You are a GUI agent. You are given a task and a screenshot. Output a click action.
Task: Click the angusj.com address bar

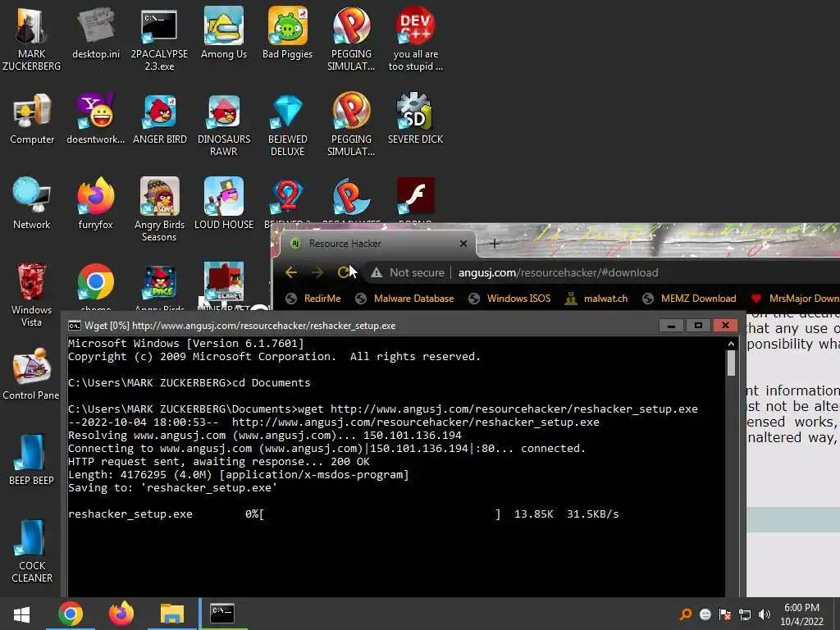pyautogui.click(x=558, y=272)
